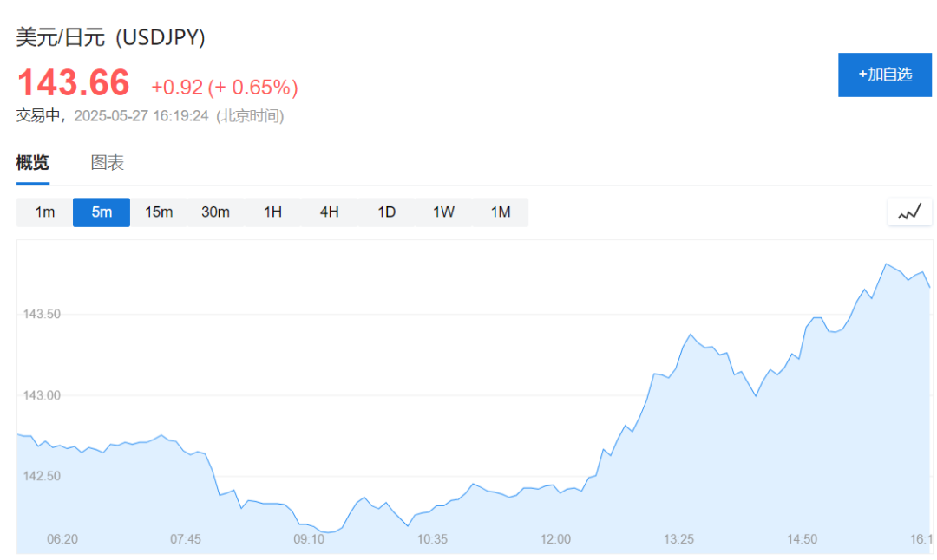Open the 概览 overview tab
Viewport: 937px width, 560px height.
click(33, 162)
